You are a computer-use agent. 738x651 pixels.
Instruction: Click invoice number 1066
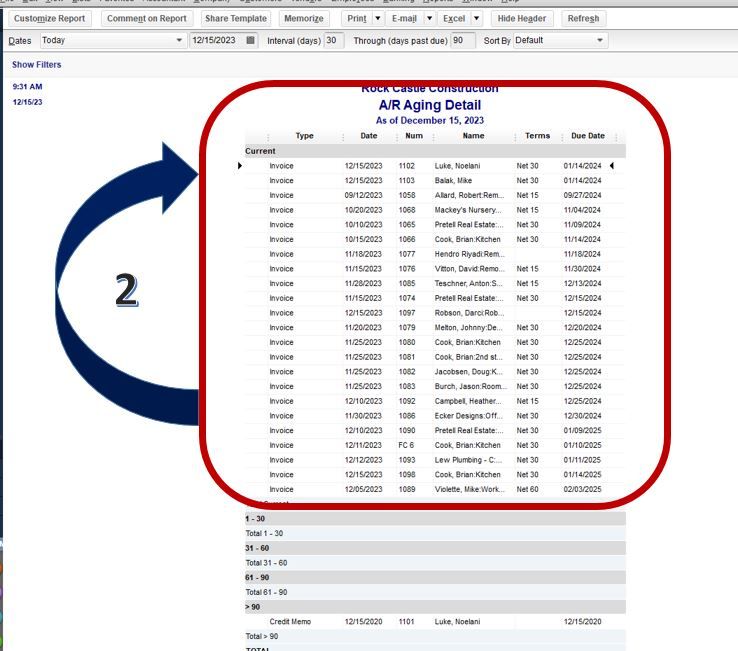pos(407,239)
